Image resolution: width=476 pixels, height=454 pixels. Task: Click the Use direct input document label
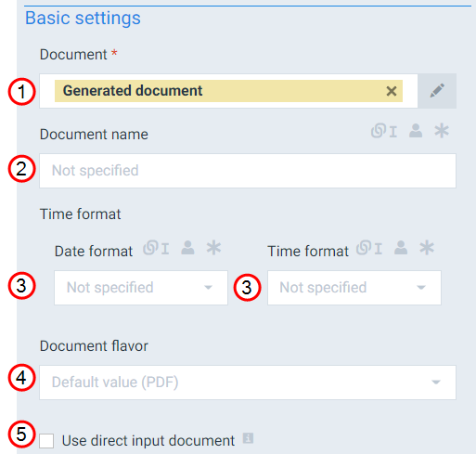pyautogui.click(x=148, y=441)
